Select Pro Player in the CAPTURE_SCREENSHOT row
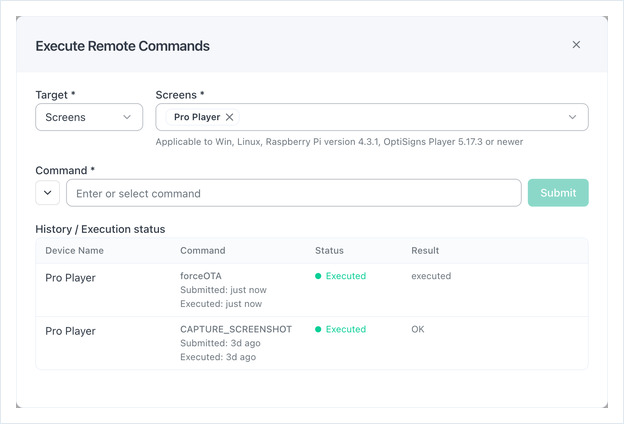 click(70, 331)
